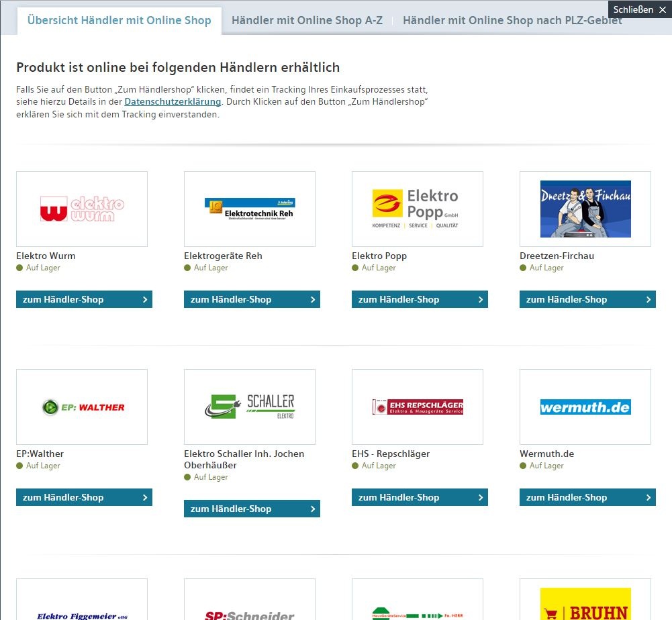Screen dimensions: 672x620
Task: Click the Elektro Figgemeier logo
Action: coord(83,616)
